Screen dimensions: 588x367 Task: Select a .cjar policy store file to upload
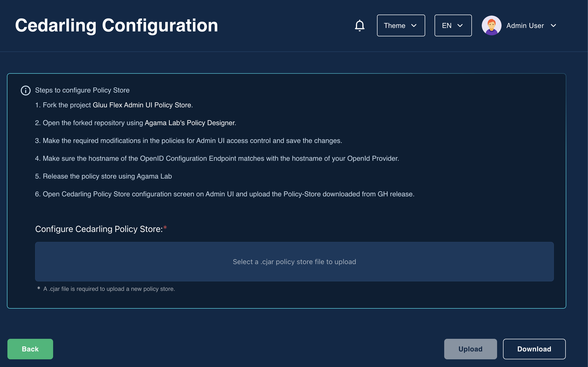tap(294, 262)
